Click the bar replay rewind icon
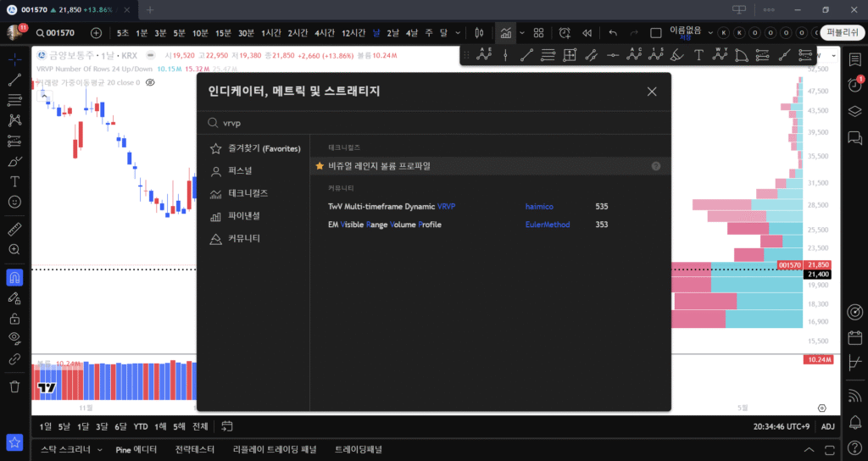 586,33
